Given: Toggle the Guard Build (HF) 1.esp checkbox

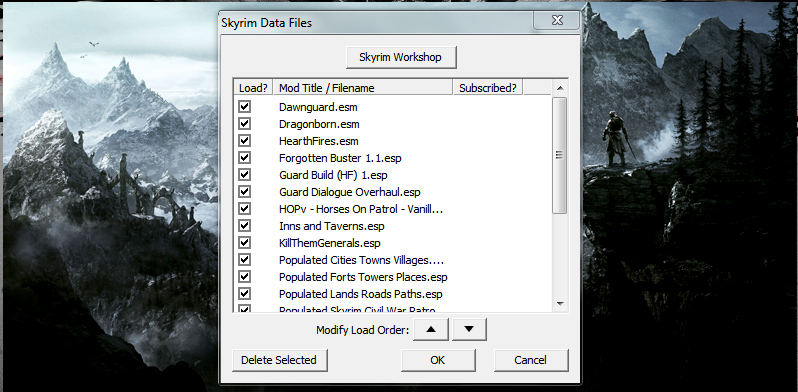Looking at the screenshot, I should pos(245,175).
